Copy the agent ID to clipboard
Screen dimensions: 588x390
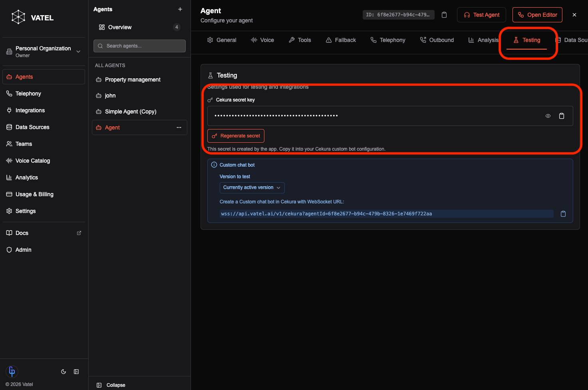444,15
